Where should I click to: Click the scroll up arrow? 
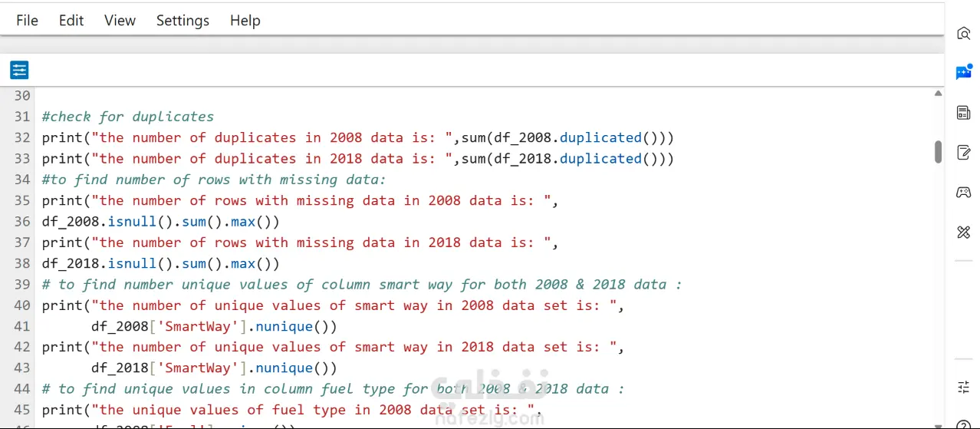[938, 94]
